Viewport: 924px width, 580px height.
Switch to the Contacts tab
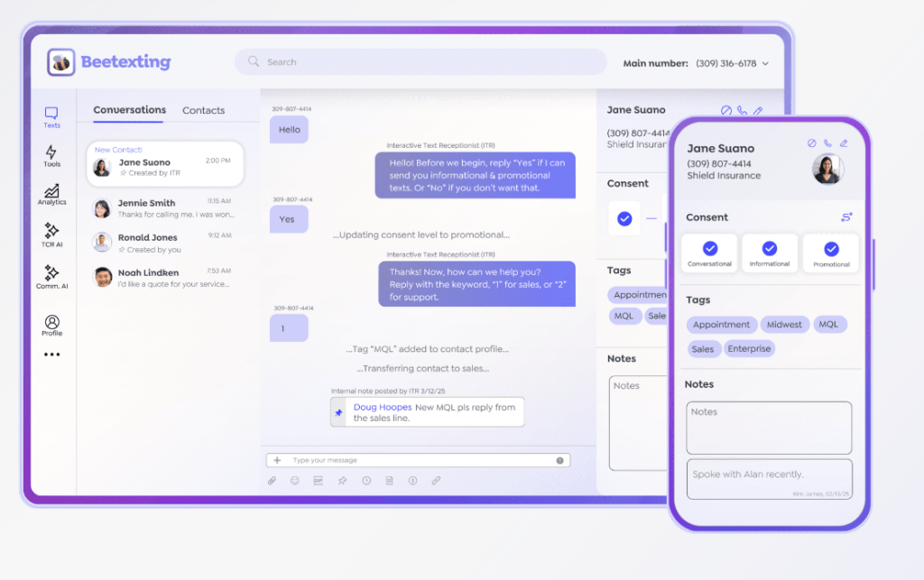[203, 110]
